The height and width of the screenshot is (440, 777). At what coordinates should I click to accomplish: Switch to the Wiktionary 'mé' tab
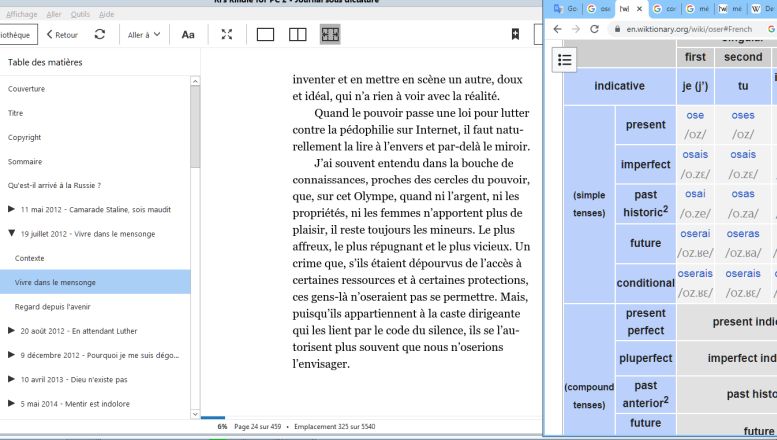[730, 8]
